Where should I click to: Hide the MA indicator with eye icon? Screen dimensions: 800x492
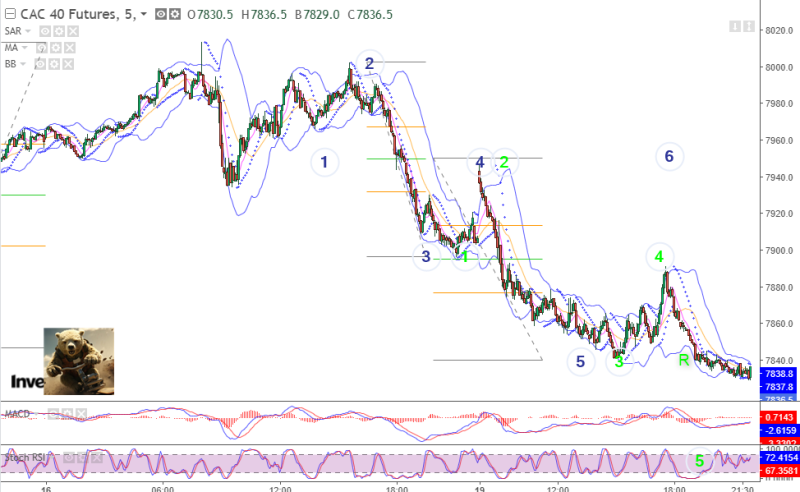click(x=41, y=48)
